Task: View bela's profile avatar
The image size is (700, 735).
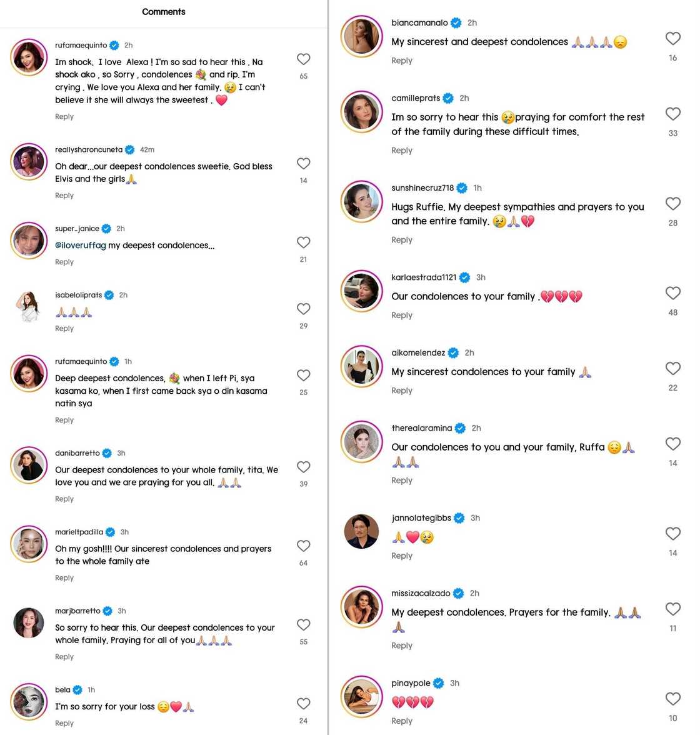Action: (29, 701)
